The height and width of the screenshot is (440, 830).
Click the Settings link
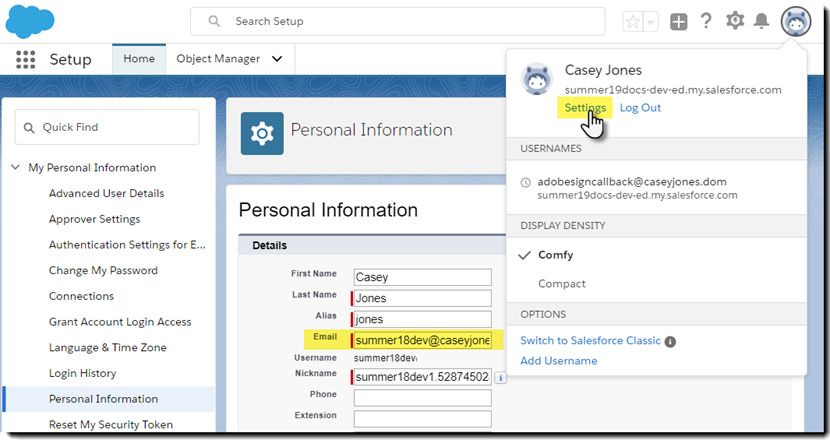click(x=585, y=107)
